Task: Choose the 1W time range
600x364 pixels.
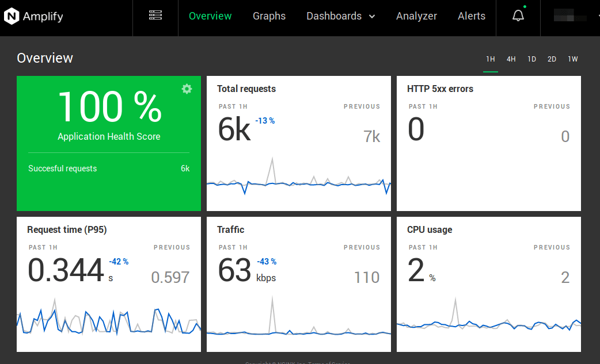Action: 572,59
